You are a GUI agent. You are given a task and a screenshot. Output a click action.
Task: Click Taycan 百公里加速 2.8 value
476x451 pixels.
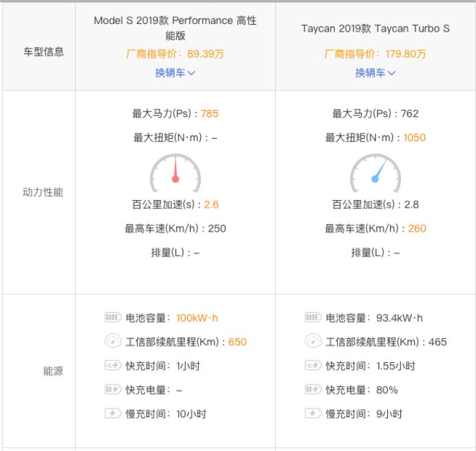(x=411, y=205)
